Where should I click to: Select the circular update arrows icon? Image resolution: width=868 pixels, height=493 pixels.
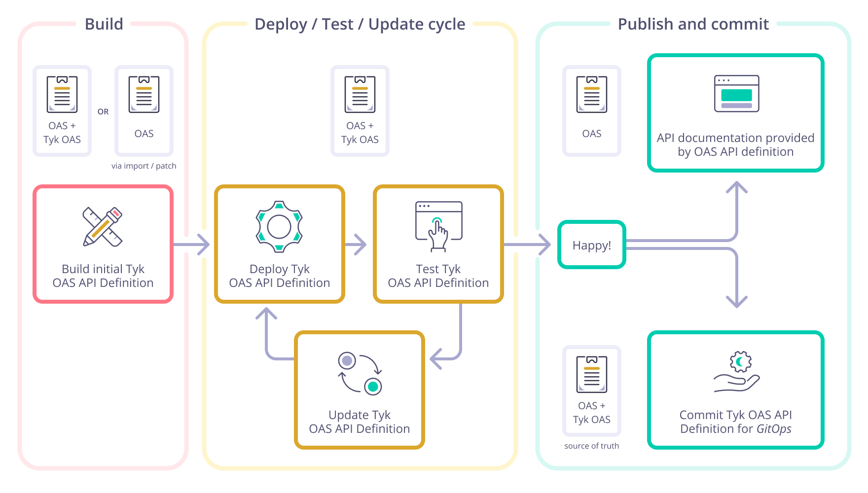pos(359,373)
